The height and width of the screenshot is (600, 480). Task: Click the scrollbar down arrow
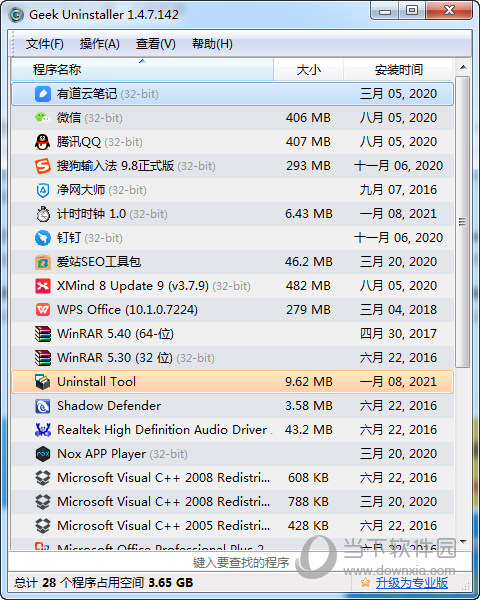(x=463, y=542)
